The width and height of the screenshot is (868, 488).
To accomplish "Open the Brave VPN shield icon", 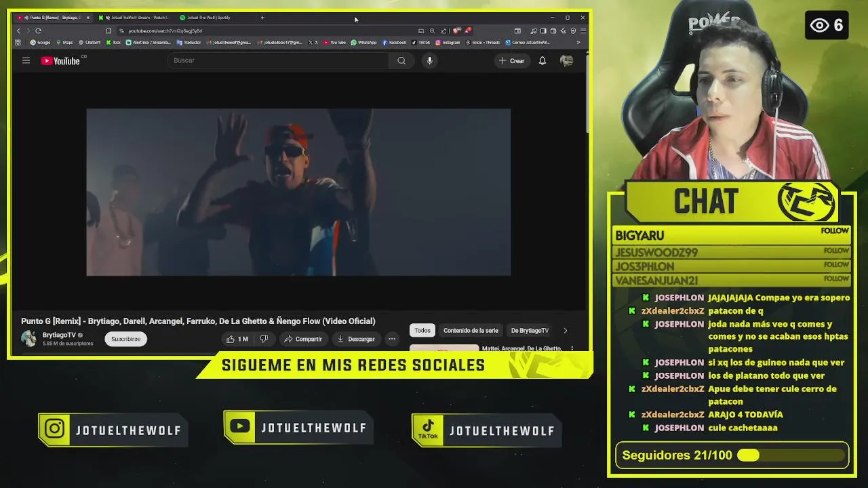I will (573, 31).
